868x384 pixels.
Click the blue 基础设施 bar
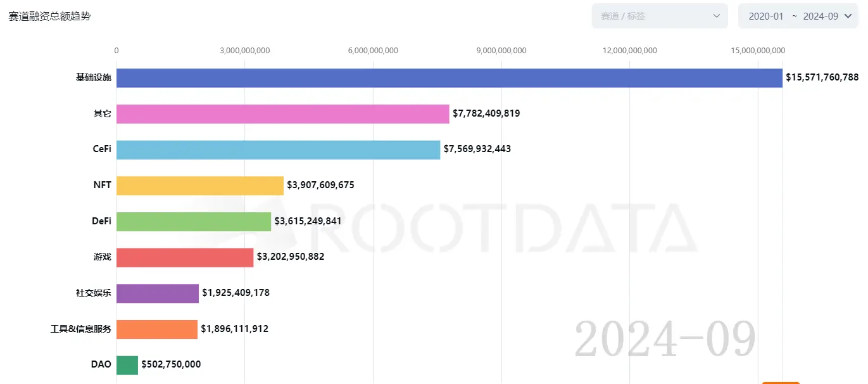[x=449, y=78]
